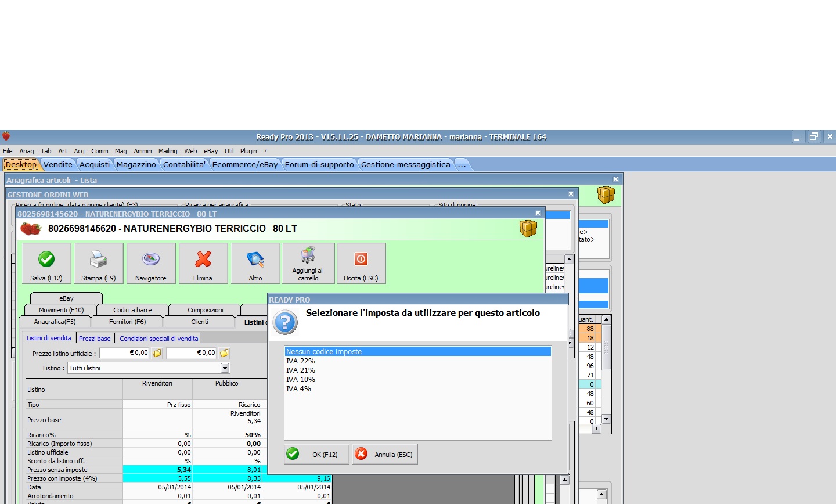Click the first Prezzo listino ufficiale price field
Image resolution: width=836 pixels, height=504 pixels.
pos(125,353)
